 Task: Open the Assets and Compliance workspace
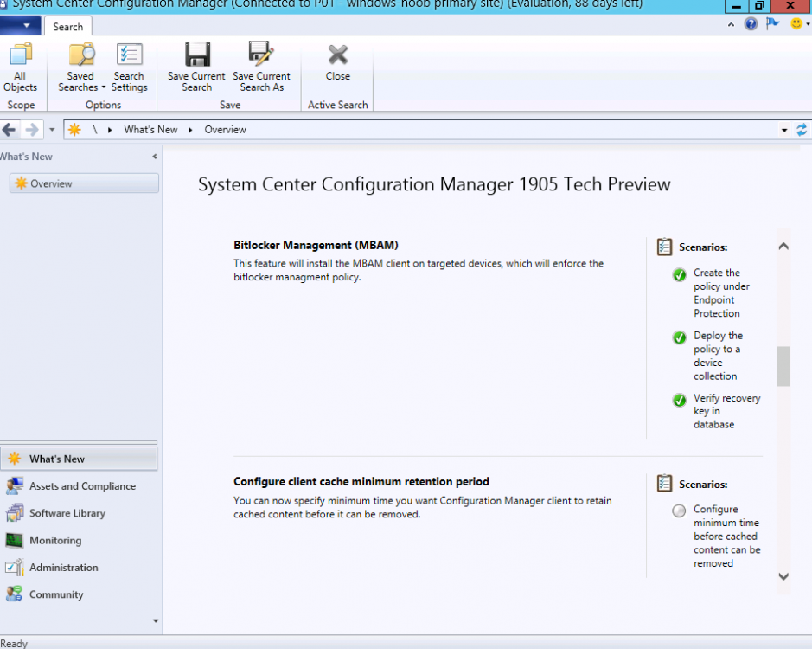coord(79,486)
